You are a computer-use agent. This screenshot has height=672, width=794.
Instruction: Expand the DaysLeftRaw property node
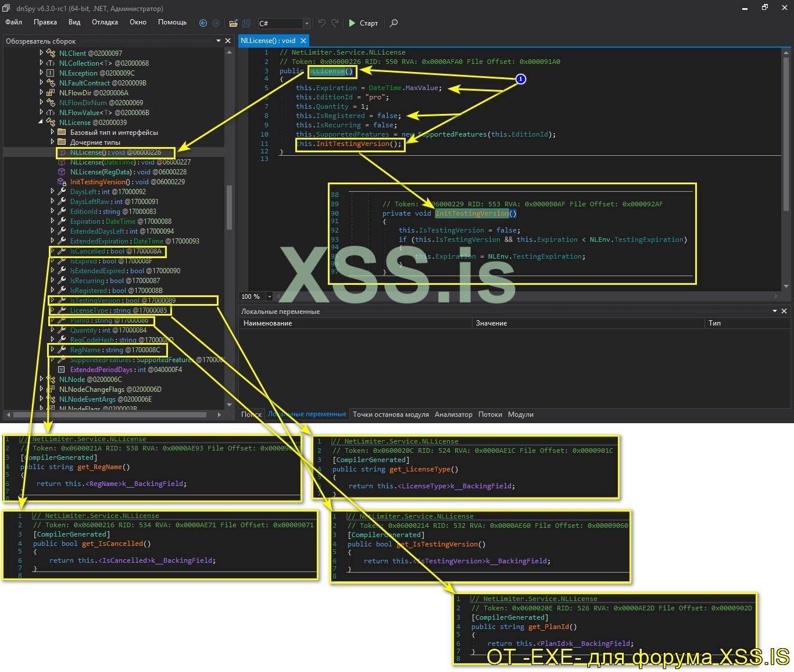52,201
